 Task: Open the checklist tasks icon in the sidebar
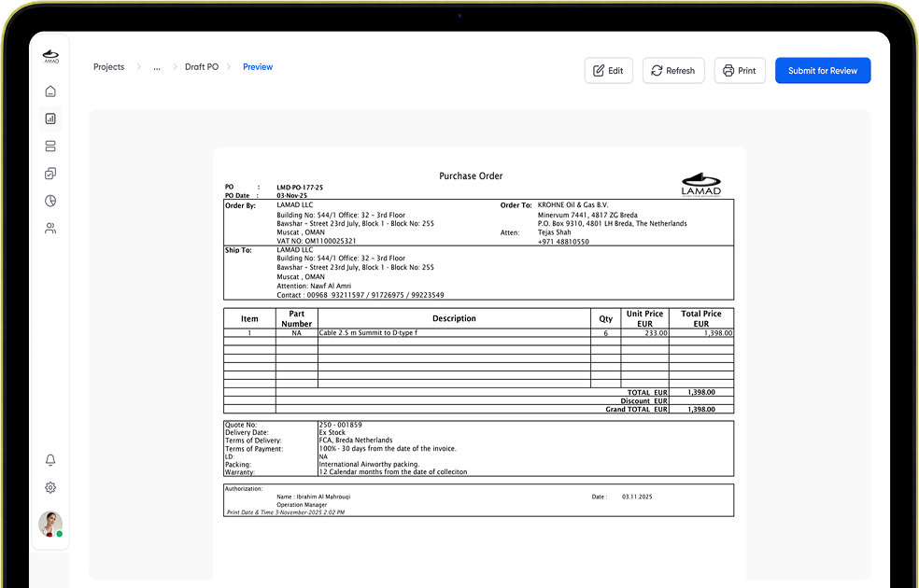(x=50, y=174)
